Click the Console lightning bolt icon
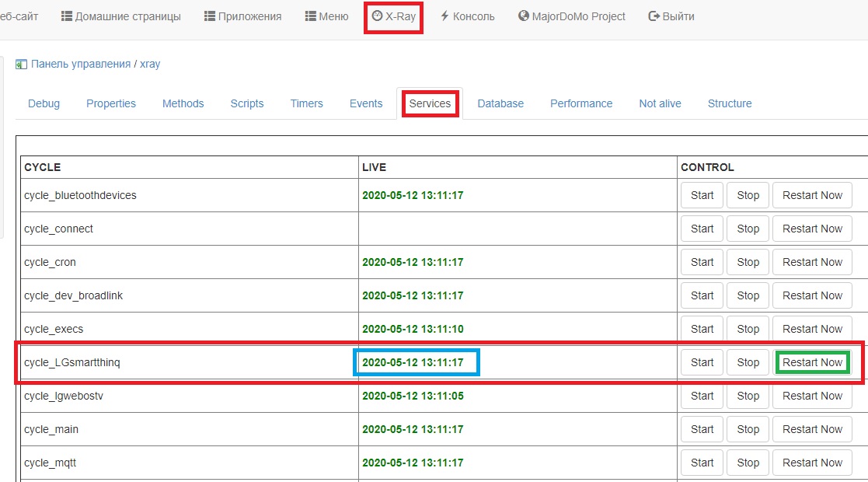The image size is (868, 482). (x=445, y=16)
